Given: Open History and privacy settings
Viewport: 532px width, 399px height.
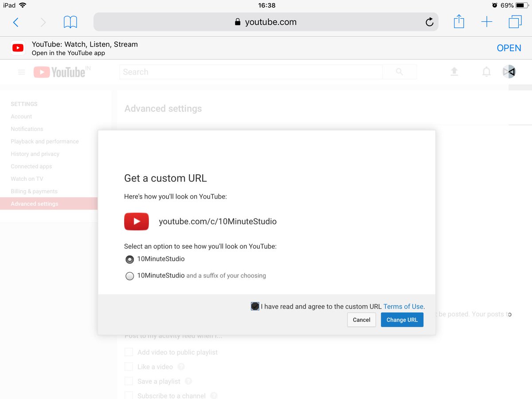Looking at the screenshot, I should pos(35,154).
